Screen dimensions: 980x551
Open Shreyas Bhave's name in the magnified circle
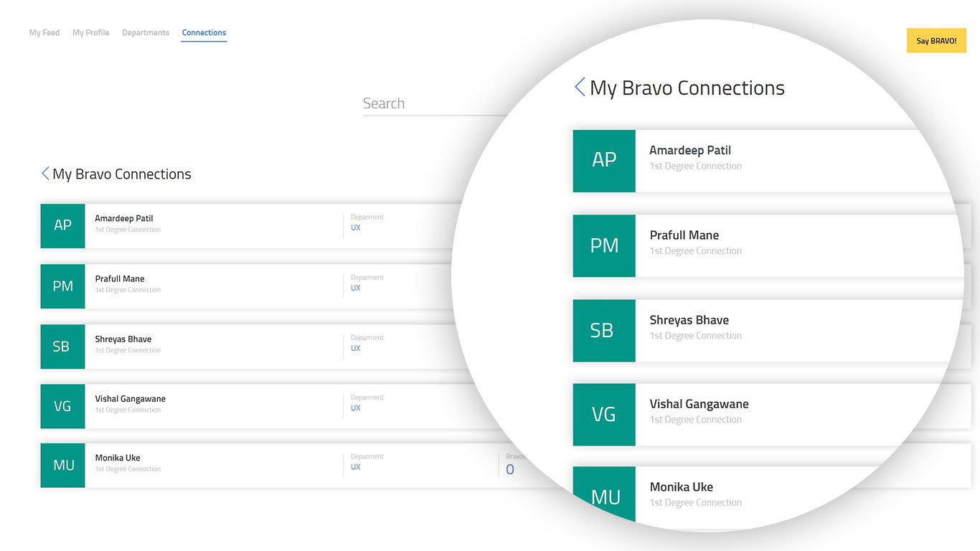689,320
